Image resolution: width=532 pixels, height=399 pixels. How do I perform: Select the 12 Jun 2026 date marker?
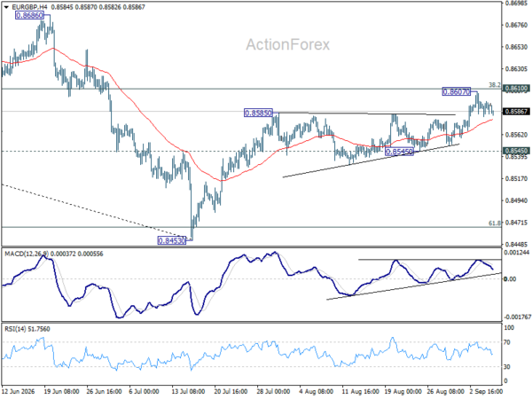tap(18, 391)
